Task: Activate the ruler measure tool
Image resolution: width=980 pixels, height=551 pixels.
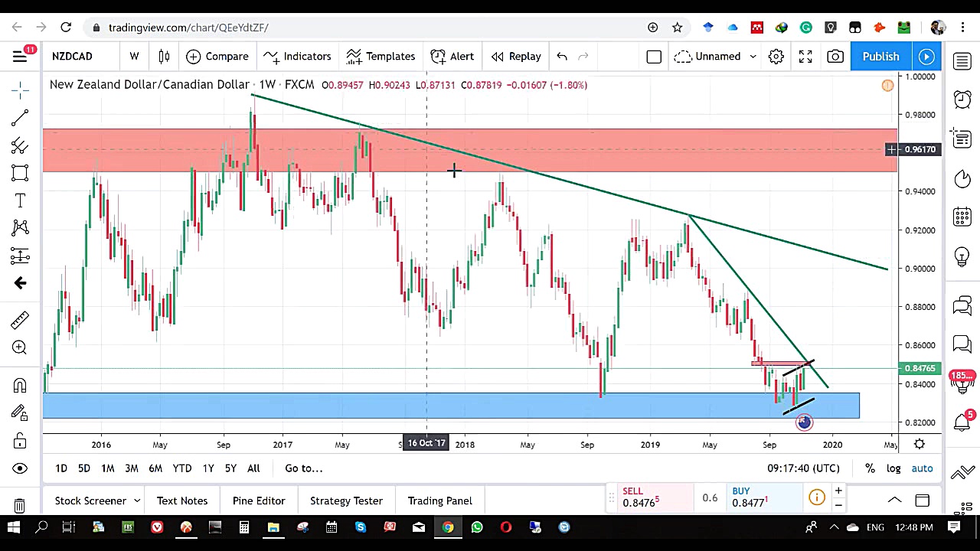Action: 20,319
